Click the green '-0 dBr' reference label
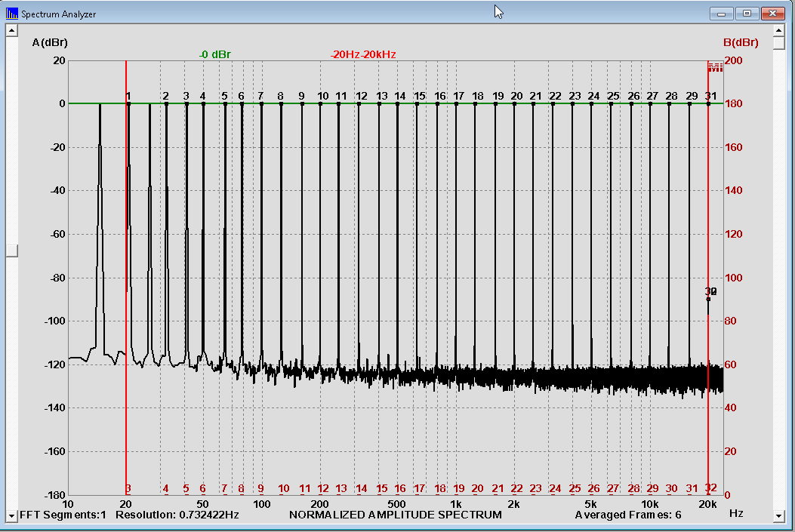The height and width of the screenshot is (532, 795). (x=215, y=54)
